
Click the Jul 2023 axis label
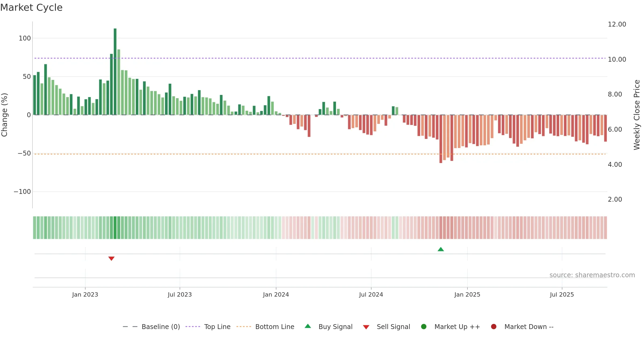pos(180,295)
